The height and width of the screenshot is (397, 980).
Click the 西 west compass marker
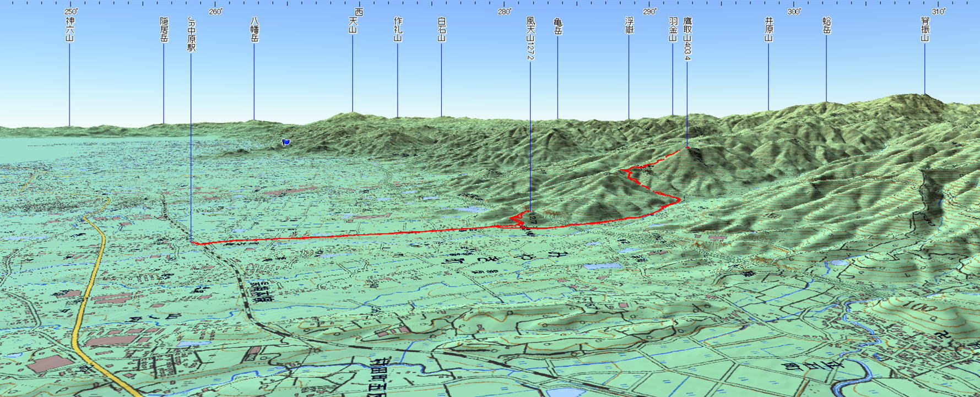pyautogui.click(x=359, y=12)
